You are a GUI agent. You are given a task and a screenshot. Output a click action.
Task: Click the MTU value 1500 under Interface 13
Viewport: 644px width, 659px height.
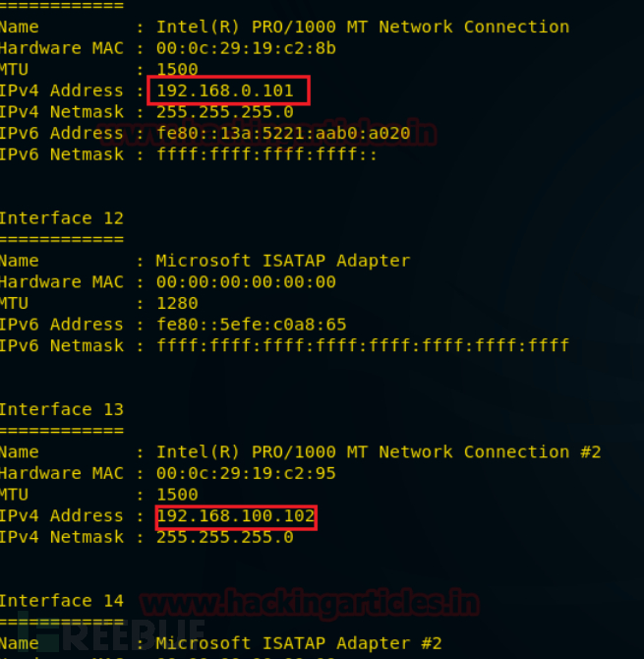click(177, 494)
